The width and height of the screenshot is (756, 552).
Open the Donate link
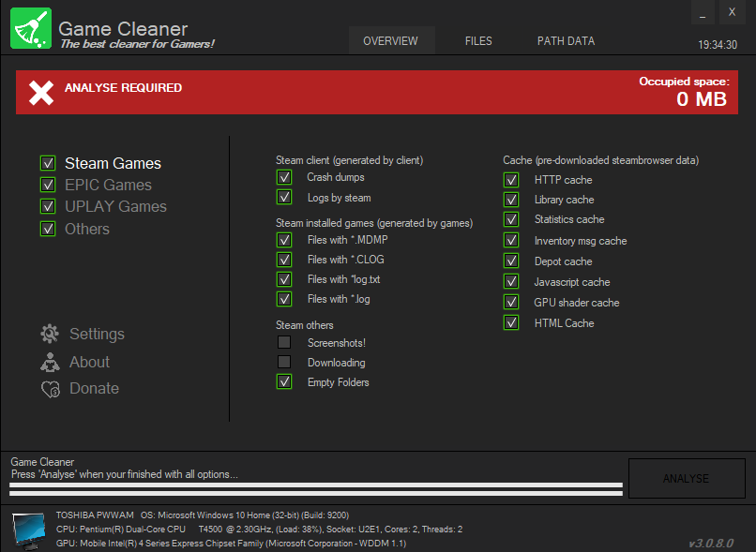(94, 388)
